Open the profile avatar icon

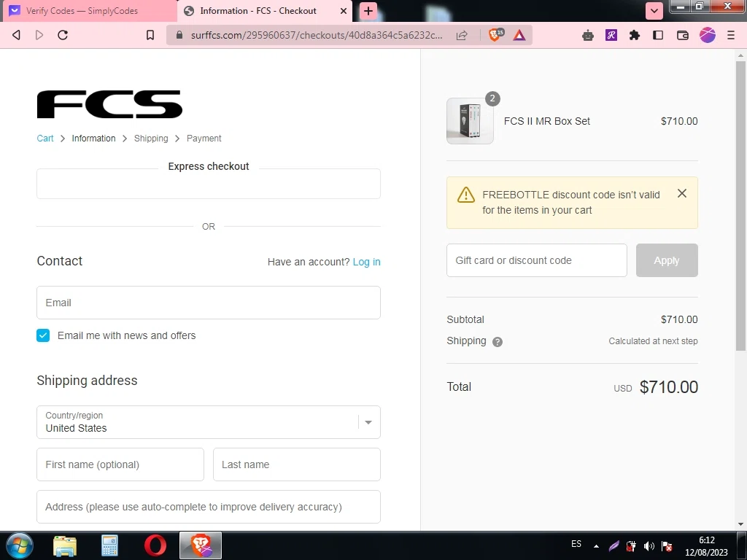click(x=708, y=35)
